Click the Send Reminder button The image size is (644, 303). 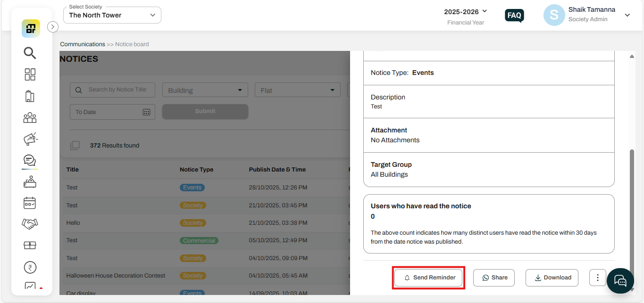(429, 278)
